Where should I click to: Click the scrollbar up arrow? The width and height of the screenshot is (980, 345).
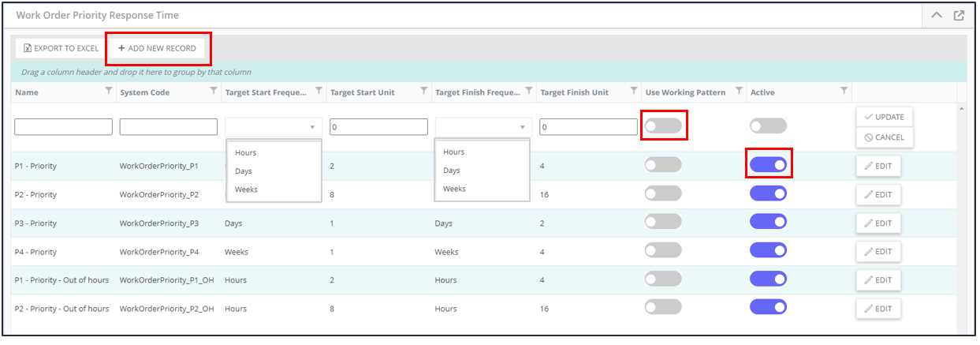pyautogui.click(x=961, y=109)
